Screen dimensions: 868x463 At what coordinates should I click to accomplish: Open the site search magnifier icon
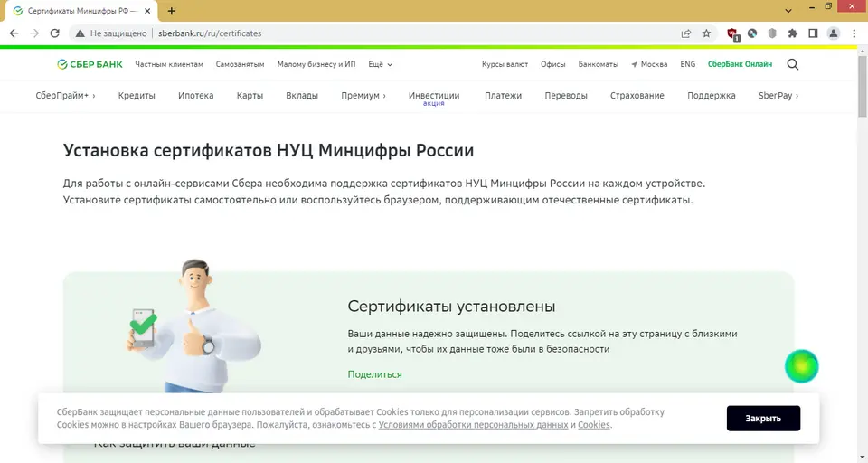pos(793,64)
